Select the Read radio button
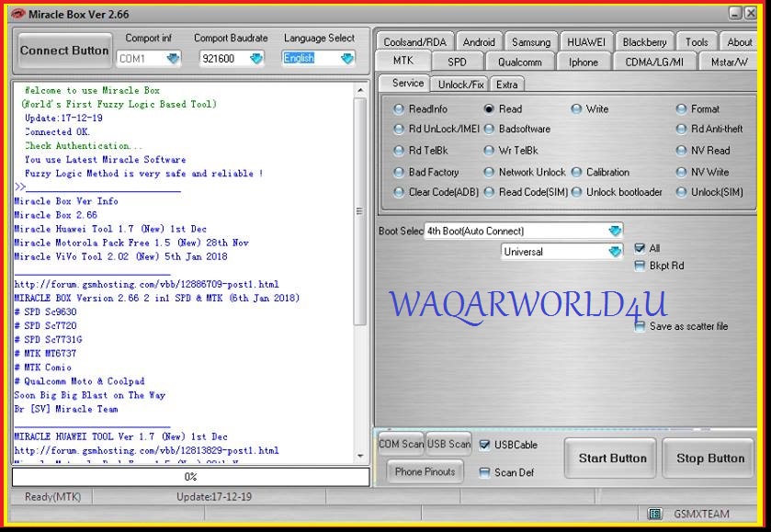This screenshot has height=532, width=771. coord(489,109)
